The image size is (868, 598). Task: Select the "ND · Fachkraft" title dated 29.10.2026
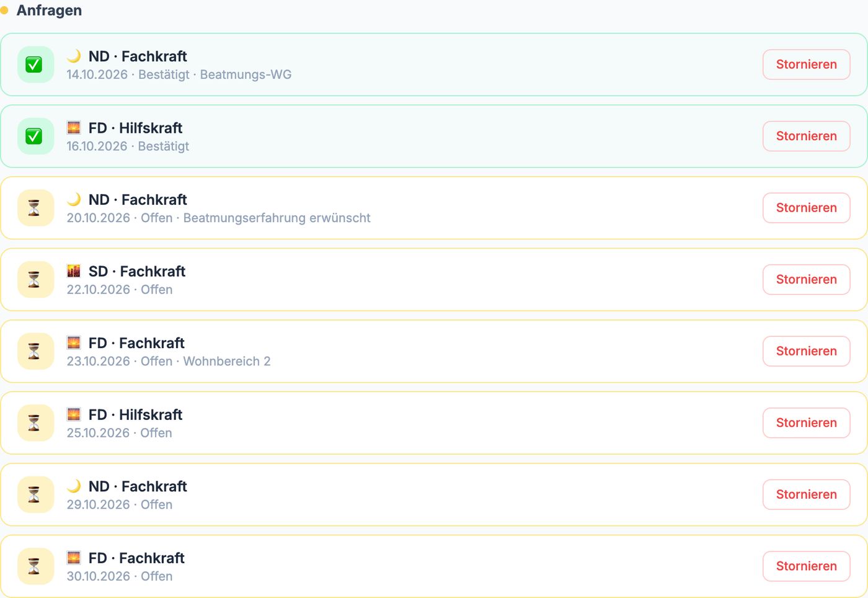pos(138,486)
